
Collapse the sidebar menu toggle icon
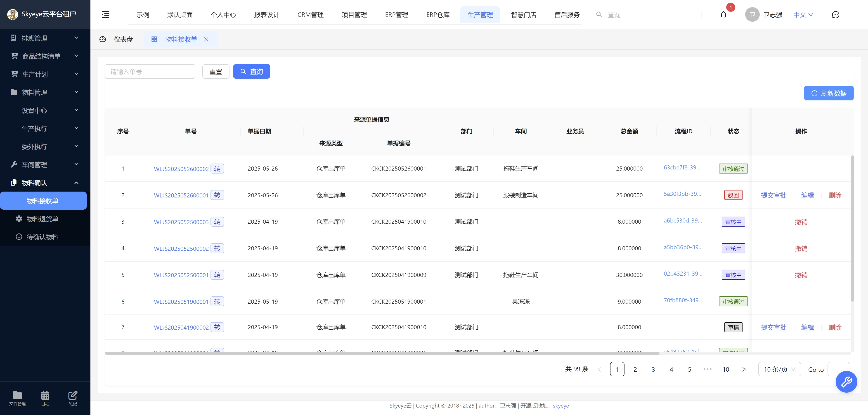pos(105,14)
